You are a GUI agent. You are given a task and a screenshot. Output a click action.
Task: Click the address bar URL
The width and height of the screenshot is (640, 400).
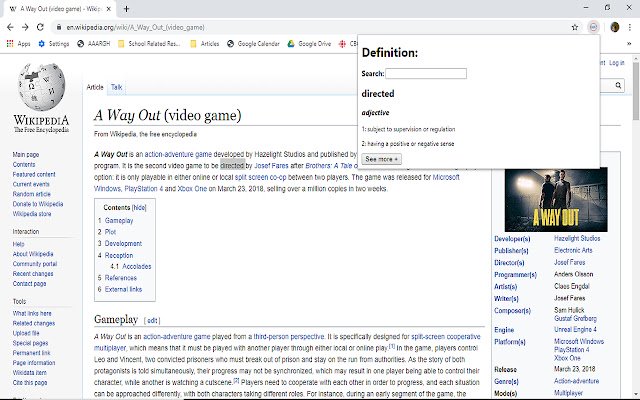(x=135, y=27)
